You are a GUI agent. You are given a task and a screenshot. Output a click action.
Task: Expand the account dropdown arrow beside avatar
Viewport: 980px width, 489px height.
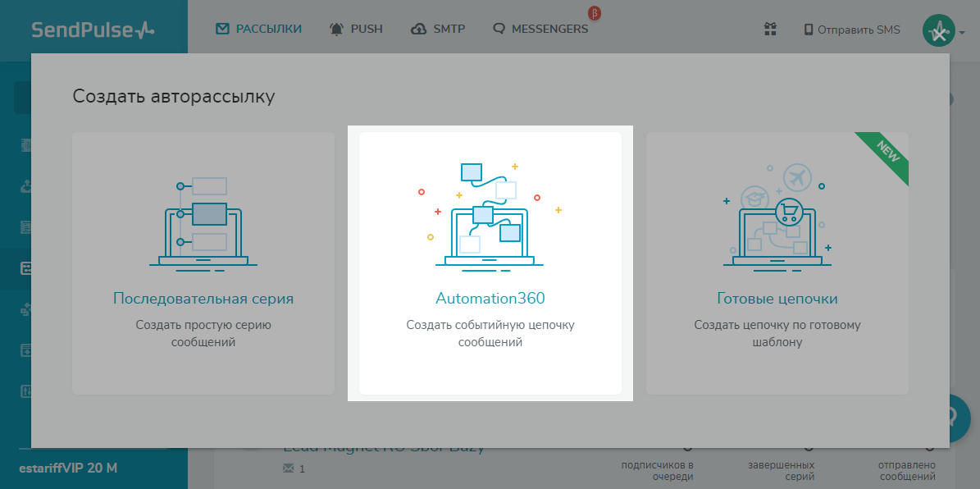coord(963,33)
